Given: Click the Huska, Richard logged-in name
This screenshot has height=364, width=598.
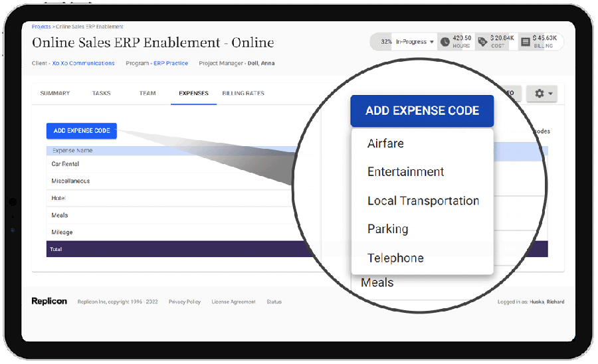Looking at the screenshot, I should (547, 302).
